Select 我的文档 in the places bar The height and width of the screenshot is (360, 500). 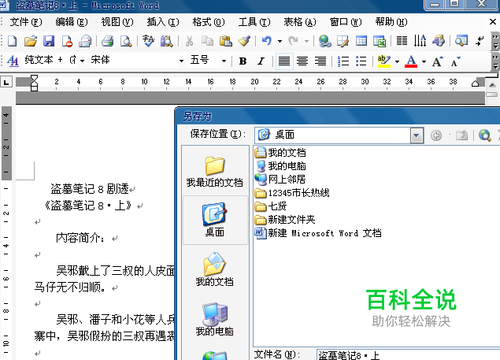point(215,270)
